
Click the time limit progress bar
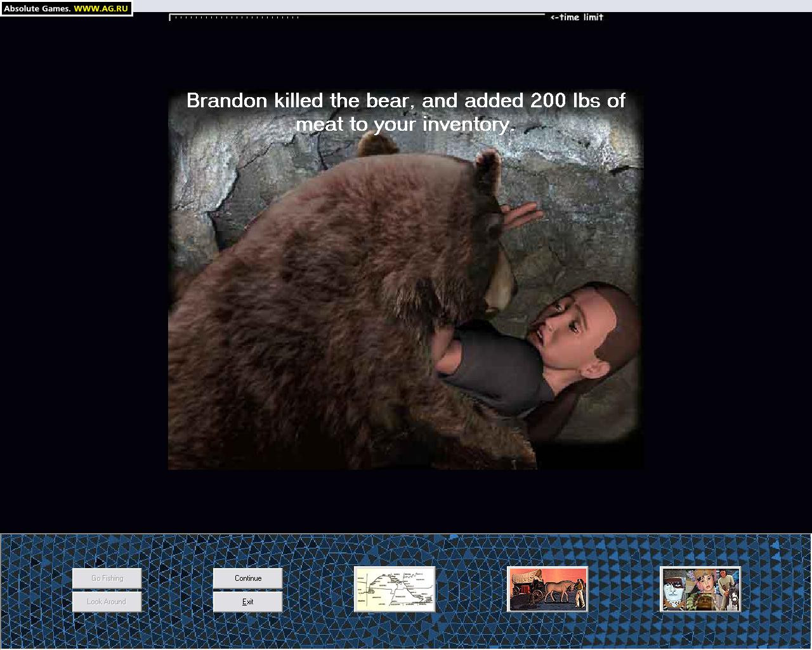(x=357, y=17)
